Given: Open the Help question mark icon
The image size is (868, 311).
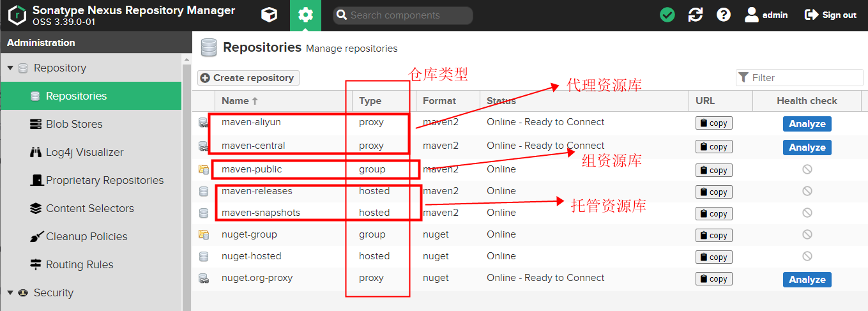Looking at the screenshot, I should click(x=724, y=15).
